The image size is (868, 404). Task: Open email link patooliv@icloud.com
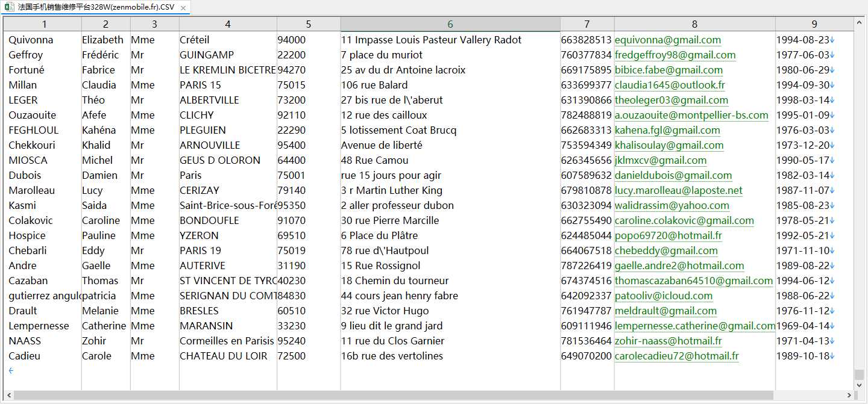664,296
